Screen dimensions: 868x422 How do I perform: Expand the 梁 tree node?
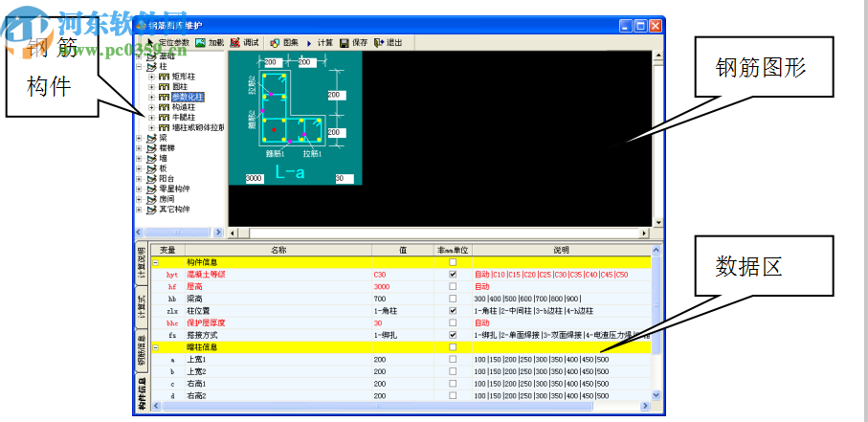pyautogui.click(x=139, y=138)
